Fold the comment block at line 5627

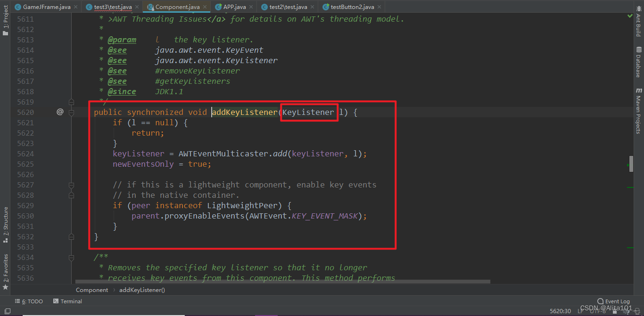tap(71, 185)
